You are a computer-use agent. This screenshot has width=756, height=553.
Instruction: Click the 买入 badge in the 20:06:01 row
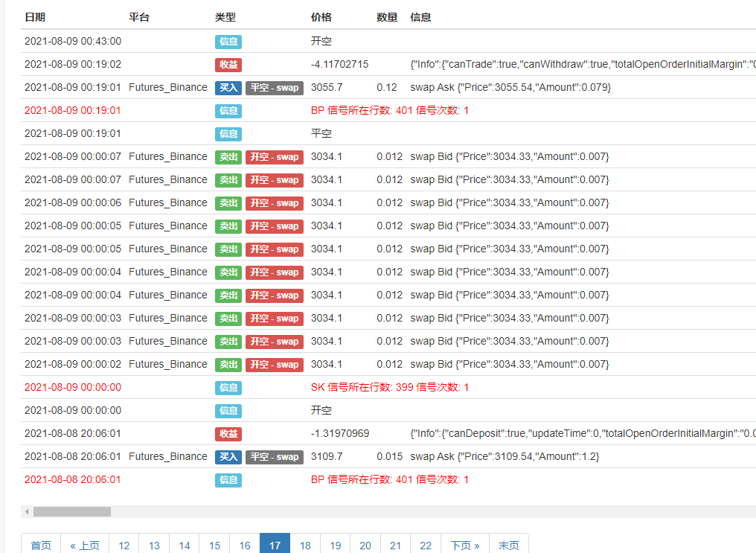point(228,456)
